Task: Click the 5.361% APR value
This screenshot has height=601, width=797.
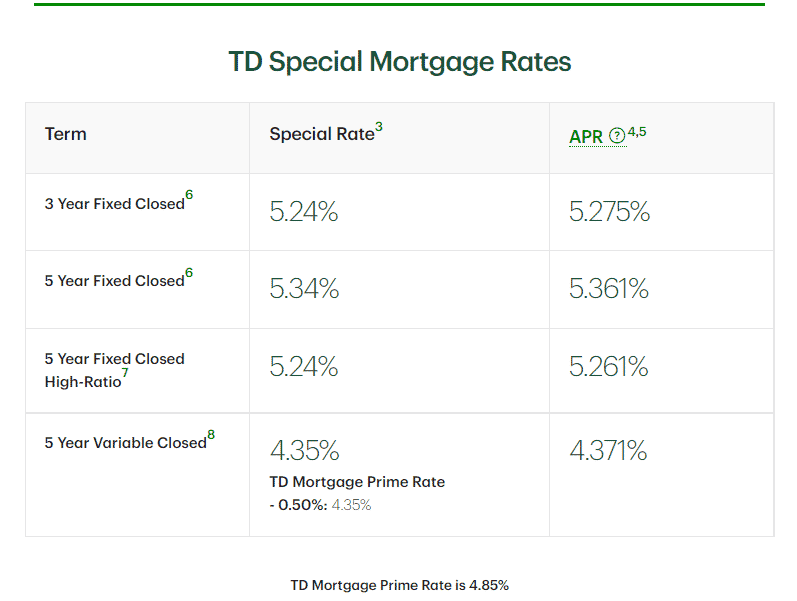Action: [x=609, y=289]
